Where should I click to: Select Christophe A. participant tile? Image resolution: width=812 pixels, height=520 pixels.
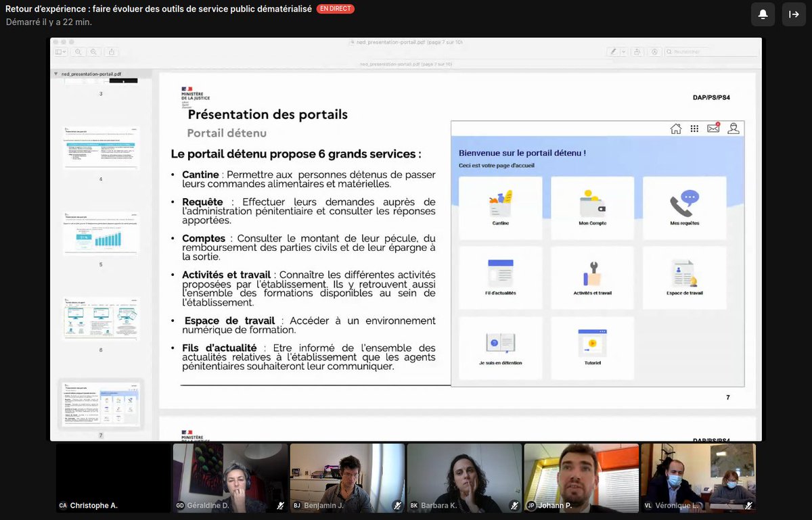[114, 478]
